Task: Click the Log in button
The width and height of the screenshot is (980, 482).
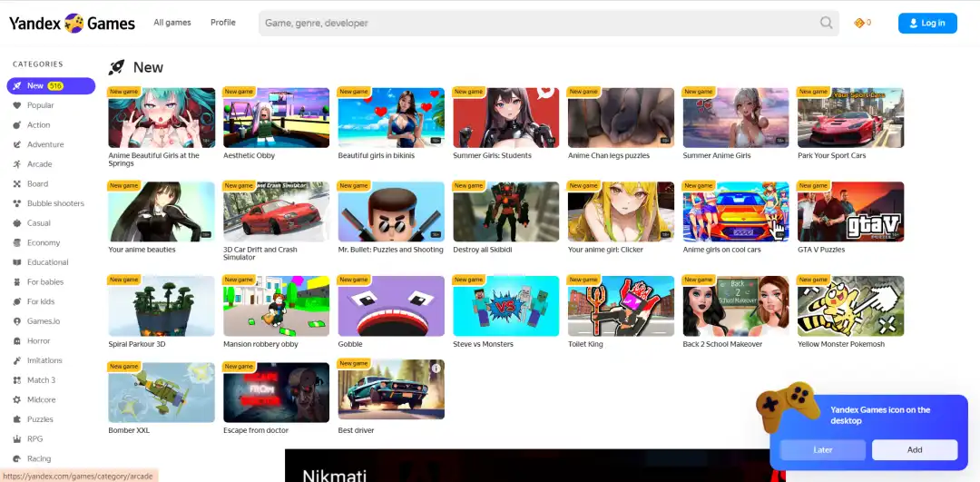Action: pos(927,23)
